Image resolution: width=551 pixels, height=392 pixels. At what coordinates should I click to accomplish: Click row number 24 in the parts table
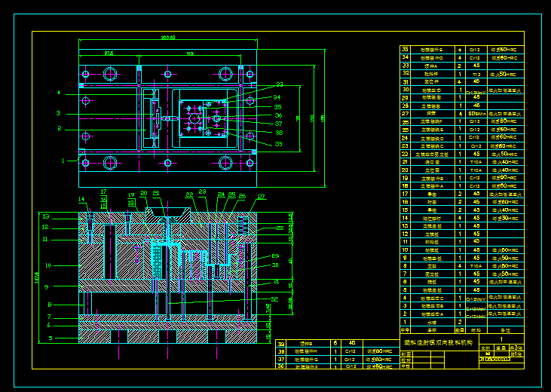405,138
